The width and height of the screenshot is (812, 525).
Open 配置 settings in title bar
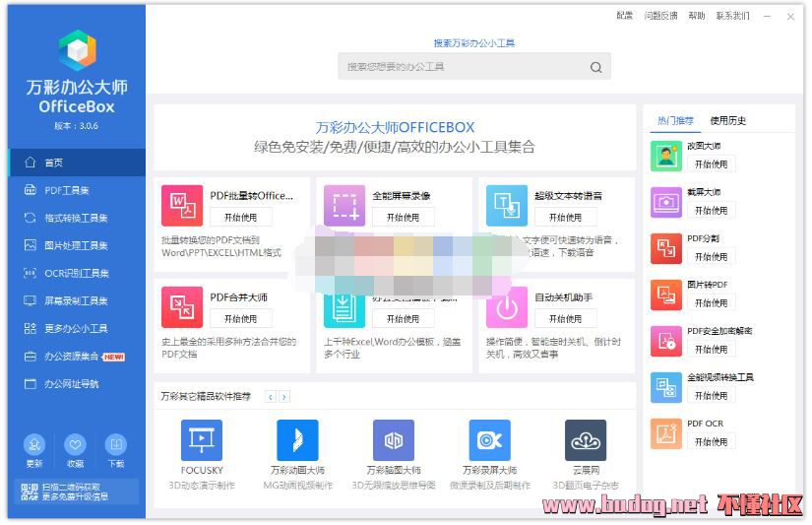pyautogui.click(x=625, y=16)
